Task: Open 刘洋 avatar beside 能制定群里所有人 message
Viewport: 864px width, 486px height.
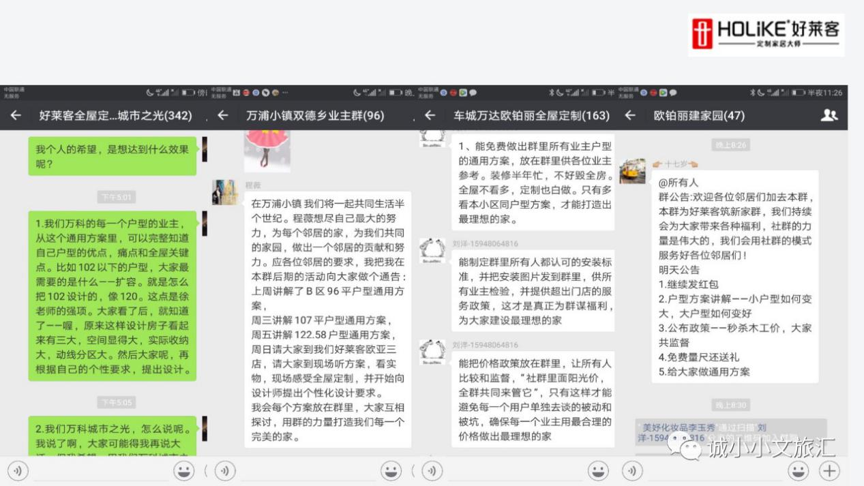Action: [432, 251]
